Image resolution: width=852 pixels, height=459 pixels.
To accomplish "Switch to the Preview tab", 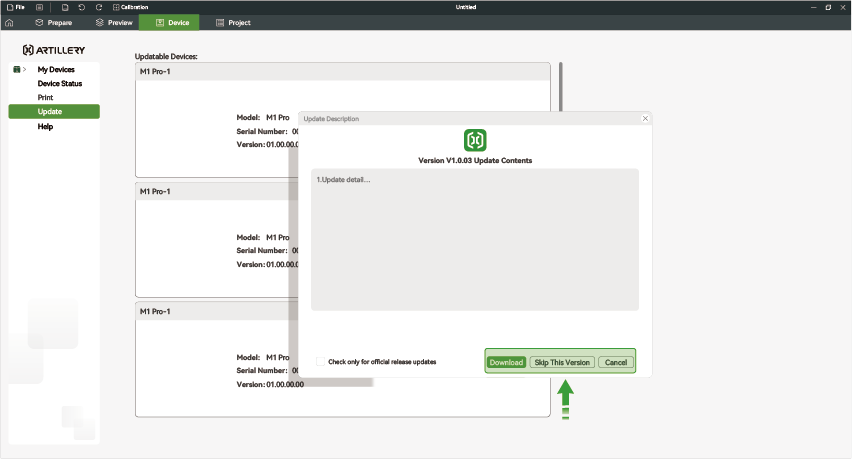I will click(114, 23).
